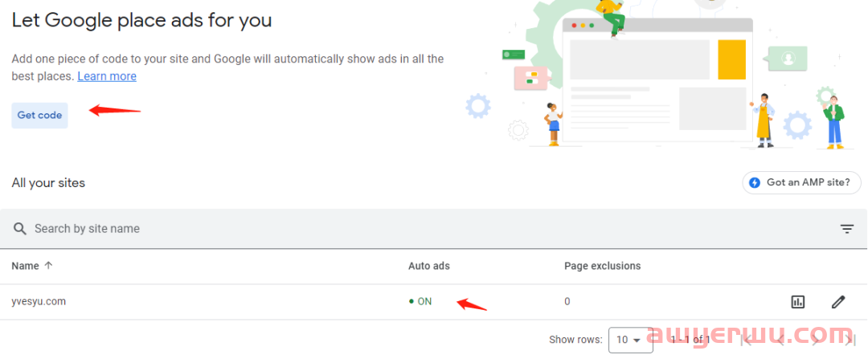868x359 pixels.
Task: Click the ascending sort arrow beside Name
Action: pyautogui.click(x=49, y=266)
